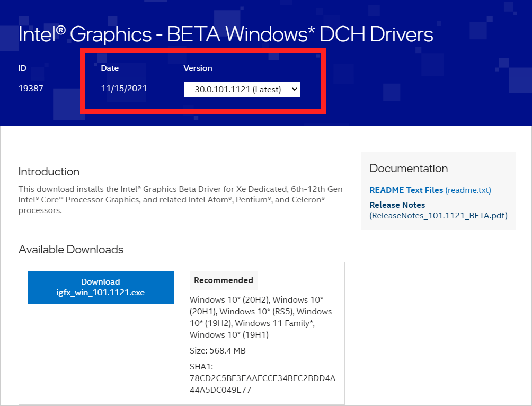Viewport: 532px width, 406px height.
Task: Click the Documentation heading
Action: coord(409,169)
